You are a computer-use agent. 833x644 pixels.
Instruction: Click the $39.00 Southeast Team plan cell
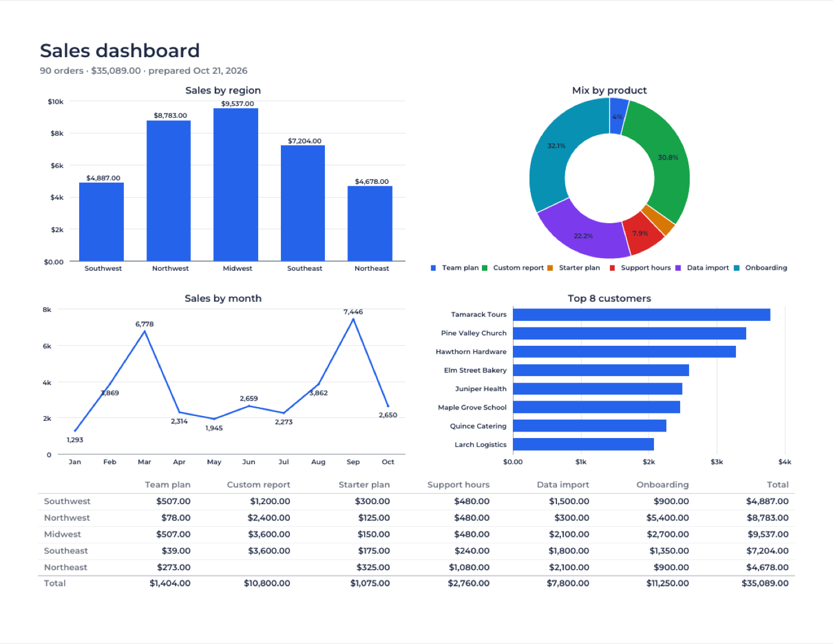[x=176, y=551]
